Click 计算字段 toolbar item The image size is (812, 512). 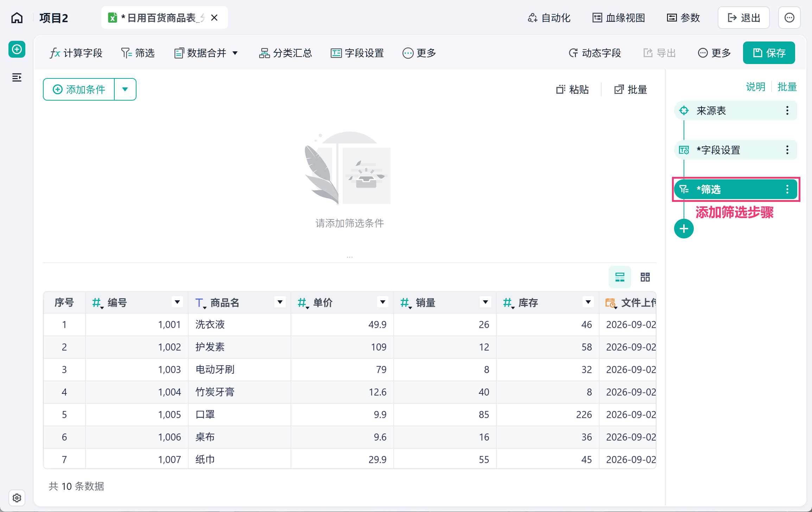[76, 53]
